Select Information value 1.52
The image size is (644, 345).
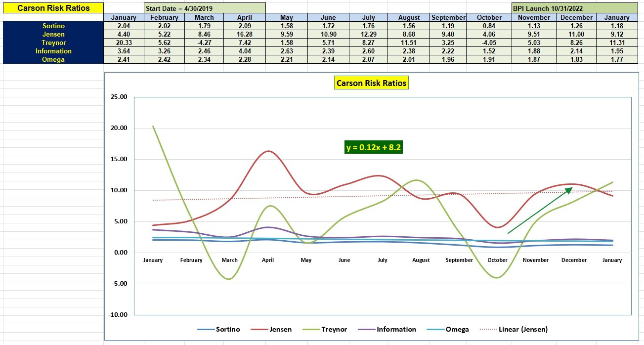click(489, 51)
